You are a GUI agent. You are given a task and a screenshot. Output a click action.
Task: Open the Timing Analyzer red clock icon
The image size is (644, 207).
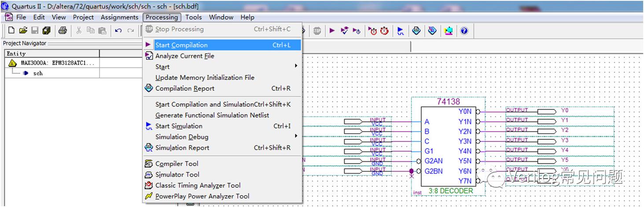(x=384, y=31)
